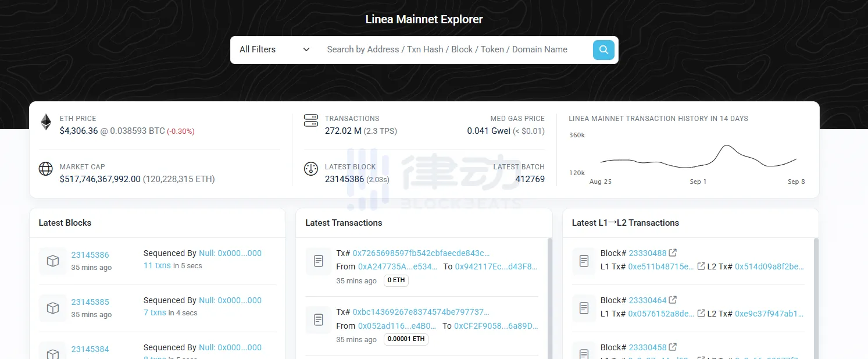Open external link icon after L1 Tx 0xe511b48715e

(x=701, y=266)
